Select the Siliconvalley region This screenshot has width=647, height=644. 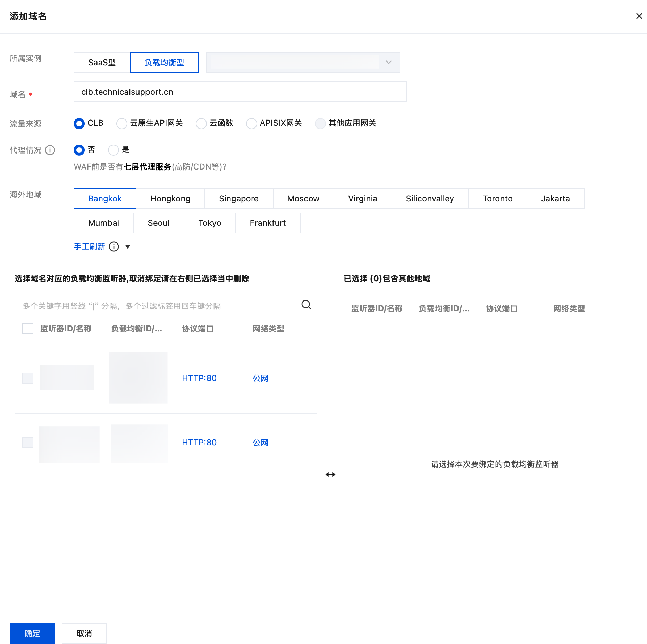(x=430, y=199)
